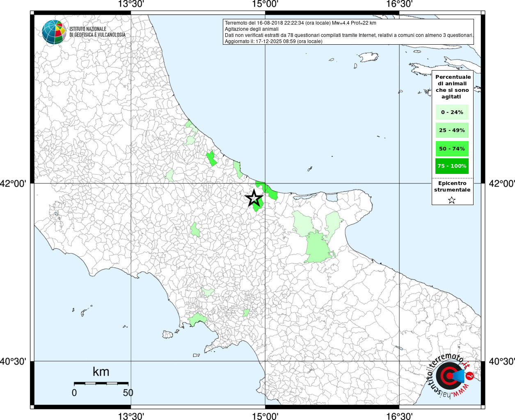Click the 16°30' longitude label at bottom
This screenshot has width=515, height=420.
(x=399, y=416)
